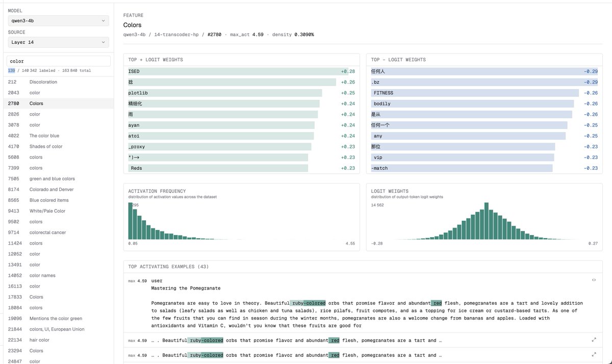Select feature 2826 color

[x=58, y=114]
